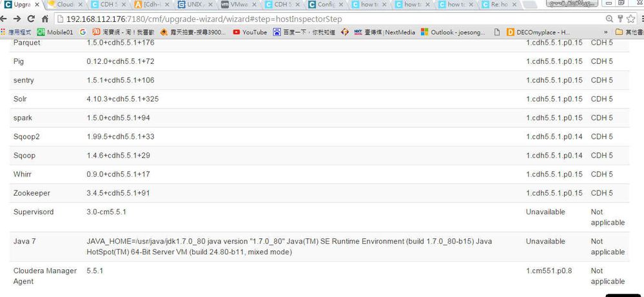The height and width of the screenshot is (297, 644).
Task: Open the Google G bookmark icon
Action: click(x=83, y=32)
